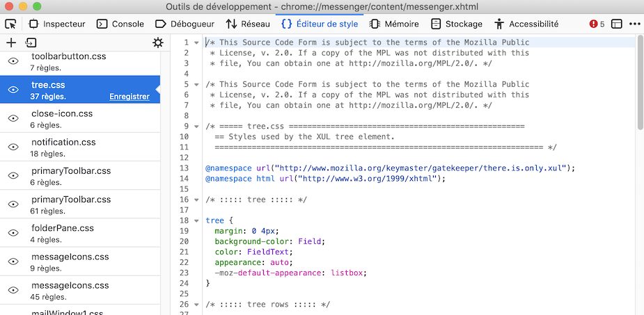Image resolution: width=644 pixels, height=315 pixels.
Task: Open the Réseau tab
Action: [248, 24]
